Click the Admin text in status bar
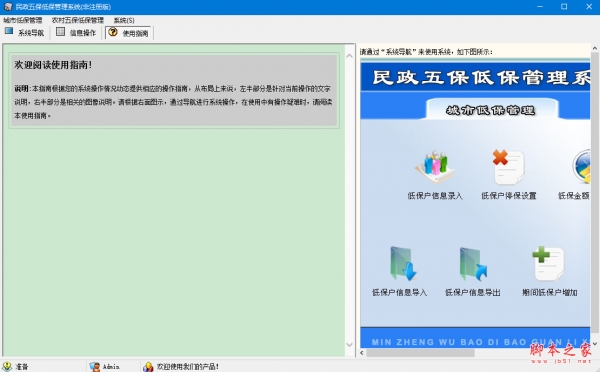 pyautogui.click(x=111, y=367)
